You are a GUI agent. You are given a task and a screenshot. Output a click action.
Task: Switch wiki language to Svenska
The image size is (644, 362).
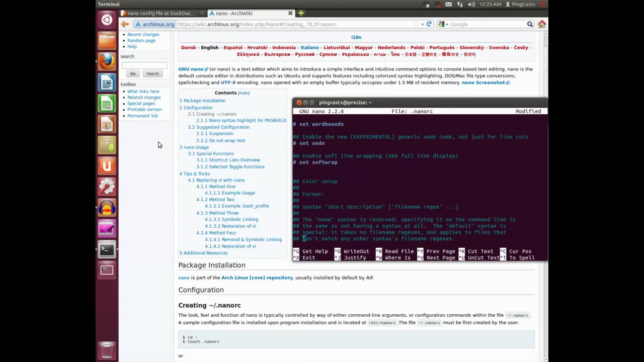pyautogui.click(x=499, y=48)
